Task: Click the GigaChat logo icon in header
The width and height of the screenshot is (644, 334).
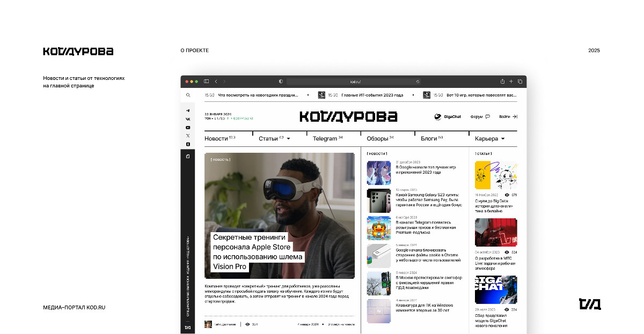Action: 438,116
